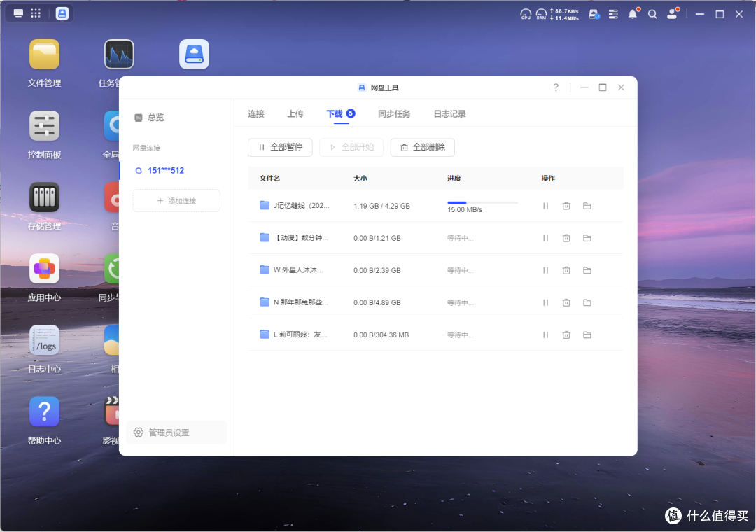Select the 网盘工具 taskbar app icon
This screenshot has width=756, height=532.
[62, 13]
